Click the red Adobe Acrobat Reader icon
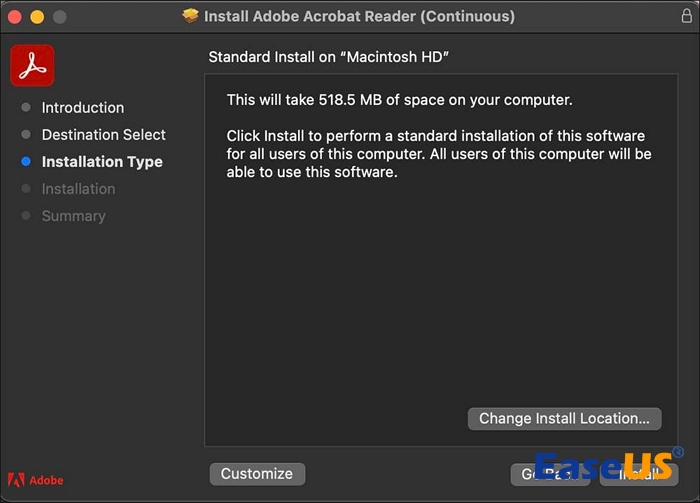The width and height of the screenshot is (700, 503). (32, 66)
